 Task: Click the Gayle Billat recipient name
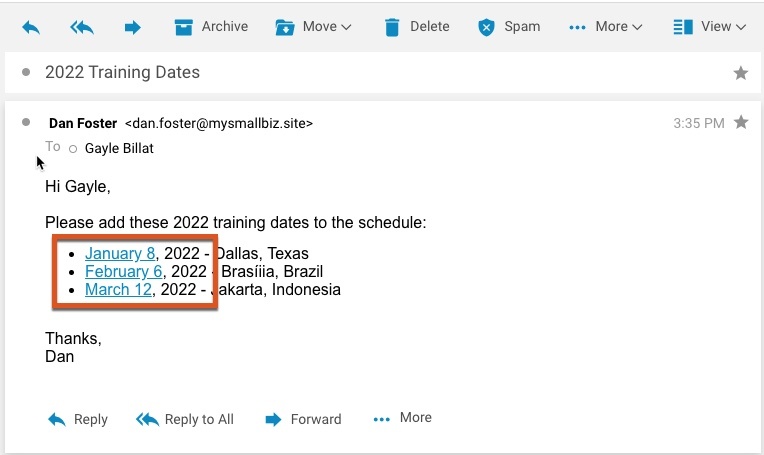119,149
